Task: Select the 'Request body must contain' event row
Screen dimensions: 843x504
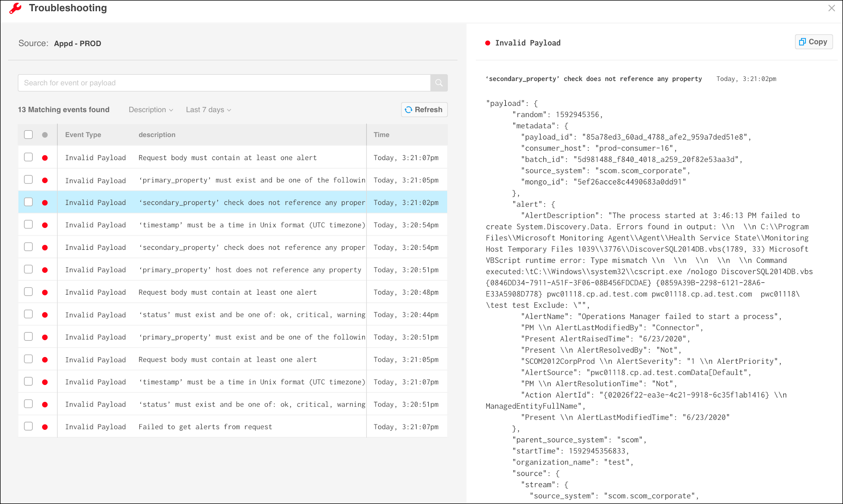Action: pos(234,158)
